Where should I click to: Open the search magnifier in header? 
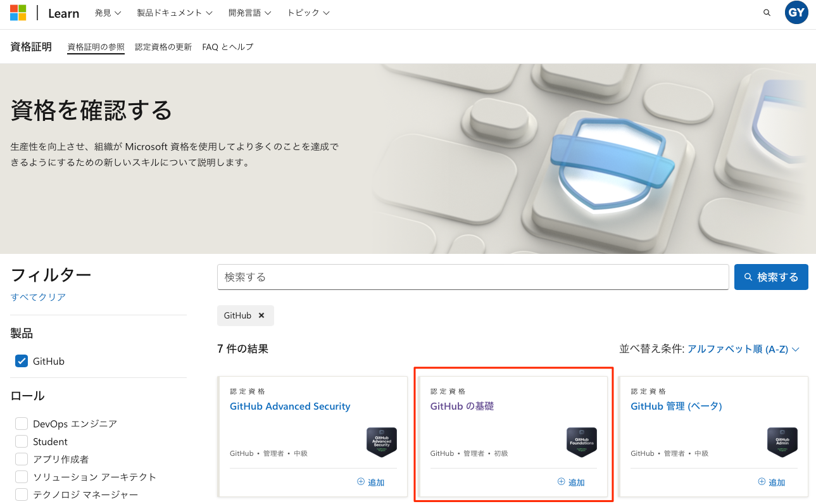coord(767,13)
